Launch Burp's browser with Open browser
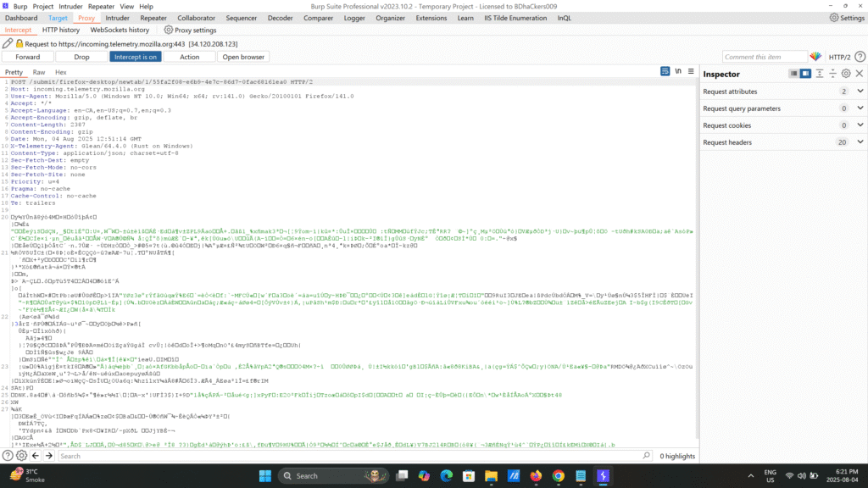Image resolution: width=868 pixels, height=488 pixels. [243, 57]
